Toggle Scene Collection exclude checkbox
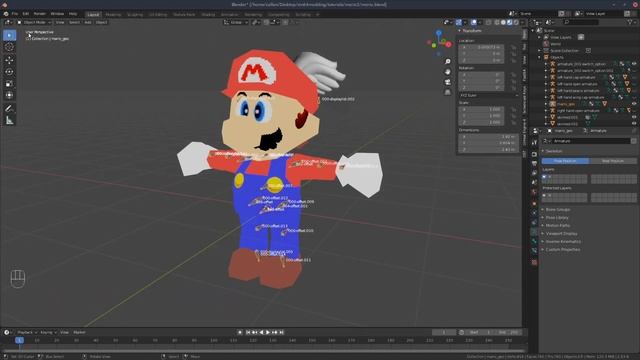 (588, 51)
